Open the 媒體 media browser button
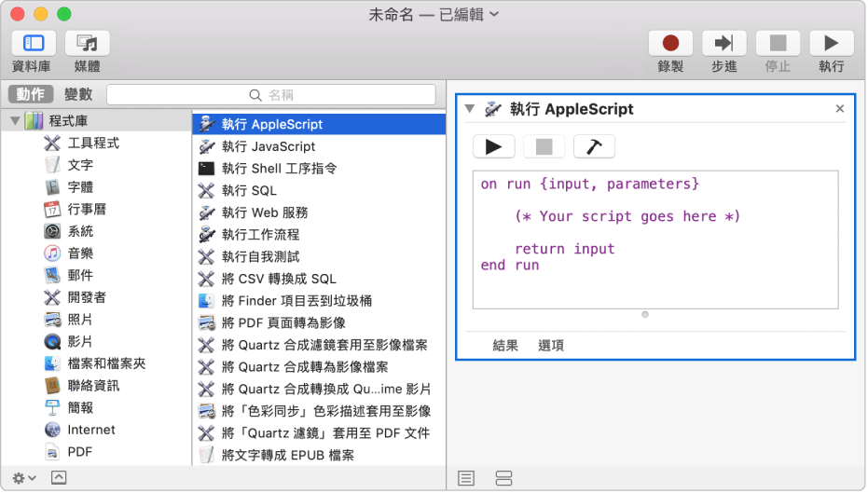 pyautogui.click(x=87, y=43)
